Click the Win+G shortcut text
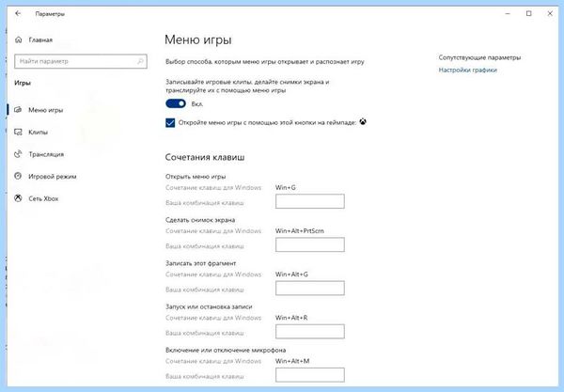 (286, 187)
